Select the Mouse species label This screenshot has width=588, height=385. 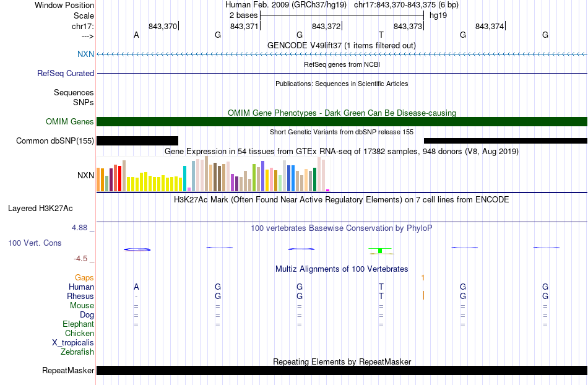pyautogui.click(x=82, y=306)
